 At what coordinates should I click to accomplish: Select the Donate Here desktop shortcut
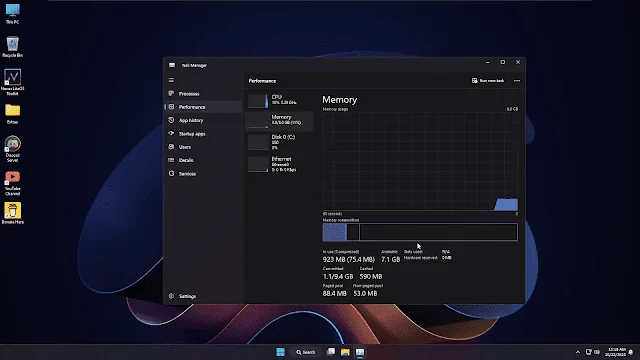12,213
